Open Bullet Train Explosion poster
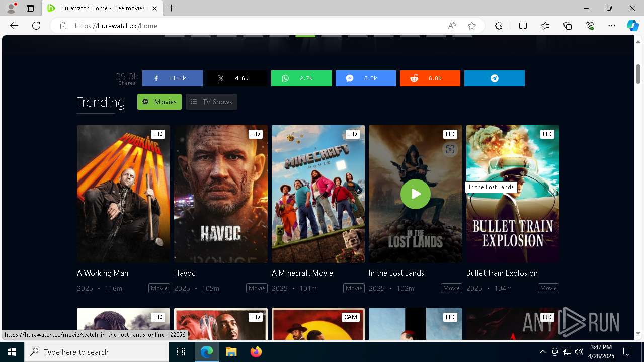This screenshot has width=644, height=362. pyautogui.click(x=513, y=194)
